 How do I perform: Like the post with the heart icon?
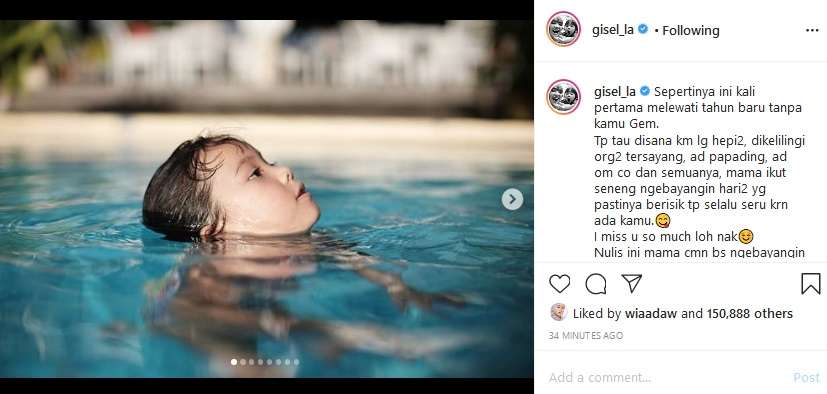(x=560, y=284)
